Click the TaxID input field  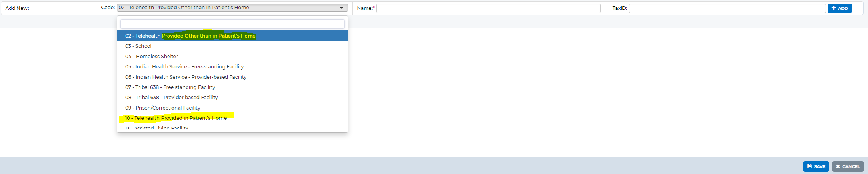(727, 8)
